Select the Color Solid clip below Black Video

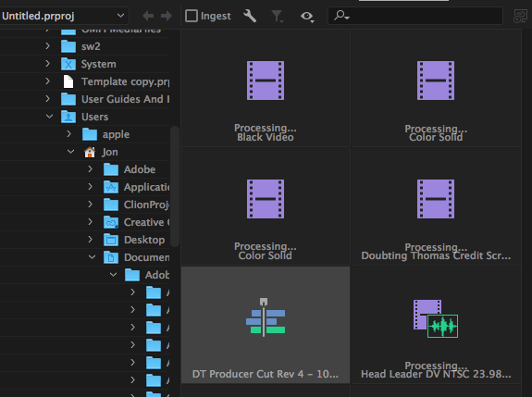[x=266, y=199]
